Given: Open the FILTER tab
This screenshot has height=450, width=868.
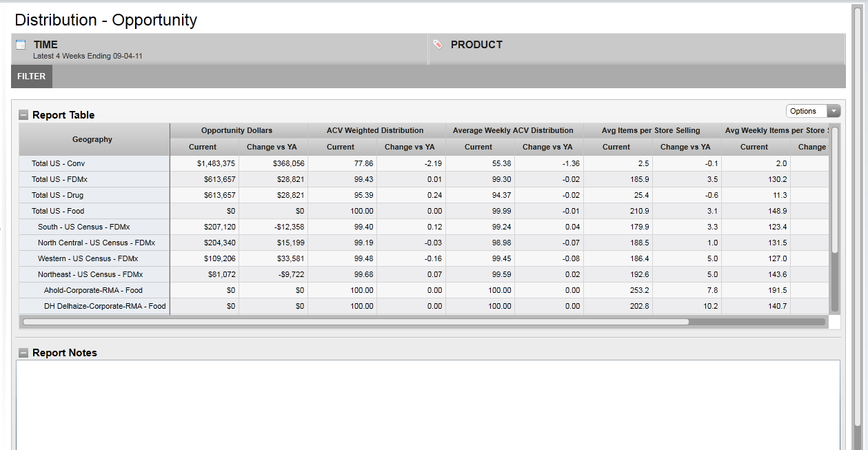Looking at the screenshot, I should click(32, 76).
